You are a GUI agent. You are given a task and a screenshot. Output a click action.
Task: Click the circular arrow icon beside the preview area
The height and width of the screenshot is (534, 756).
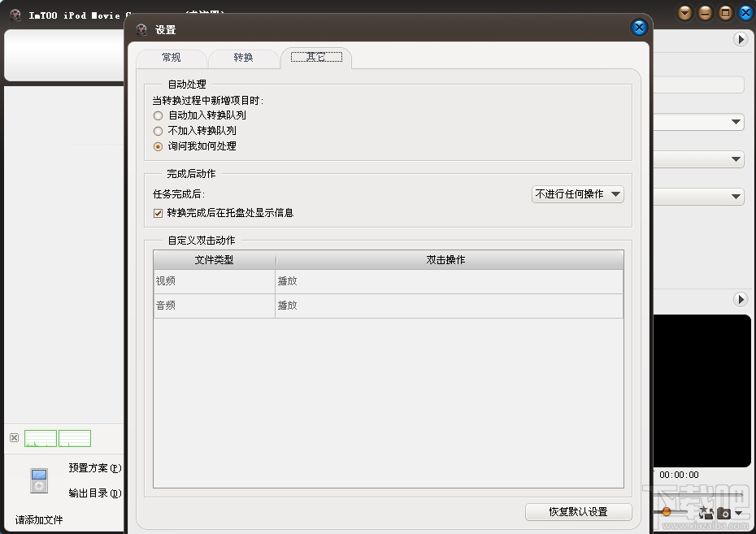[x=740, y=299]
